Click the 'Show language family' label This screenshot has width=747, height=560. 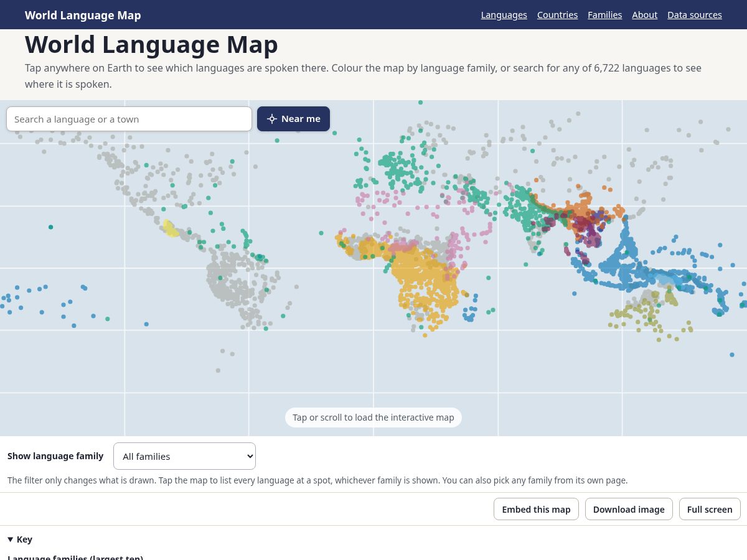[x=55, y=456]
